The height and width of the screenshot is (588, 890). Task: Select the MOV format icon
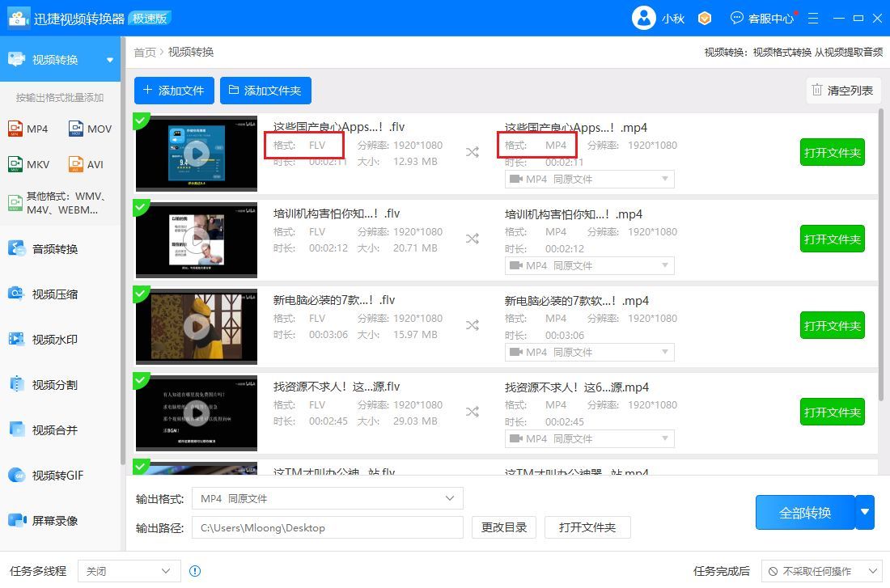(x=77, y=129)
